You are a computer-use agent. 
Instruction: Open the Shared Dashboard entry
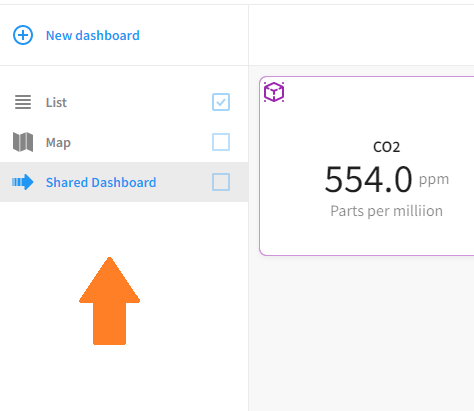click(x=101, y=182)
